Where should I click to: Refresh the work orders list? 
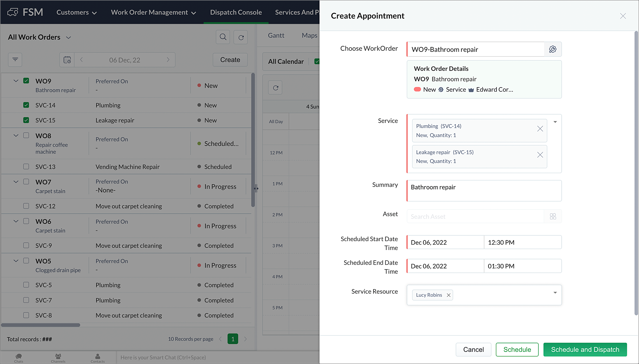coord(241,37)
